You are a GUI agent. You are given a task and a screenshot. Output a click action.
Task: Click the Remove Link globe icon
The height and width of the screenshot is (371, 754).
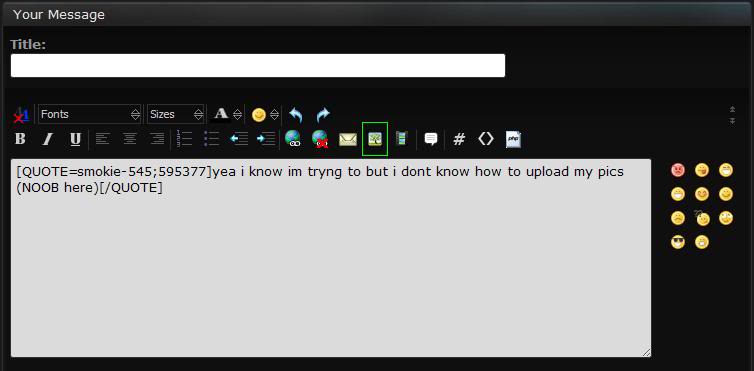tap(320, 139)
